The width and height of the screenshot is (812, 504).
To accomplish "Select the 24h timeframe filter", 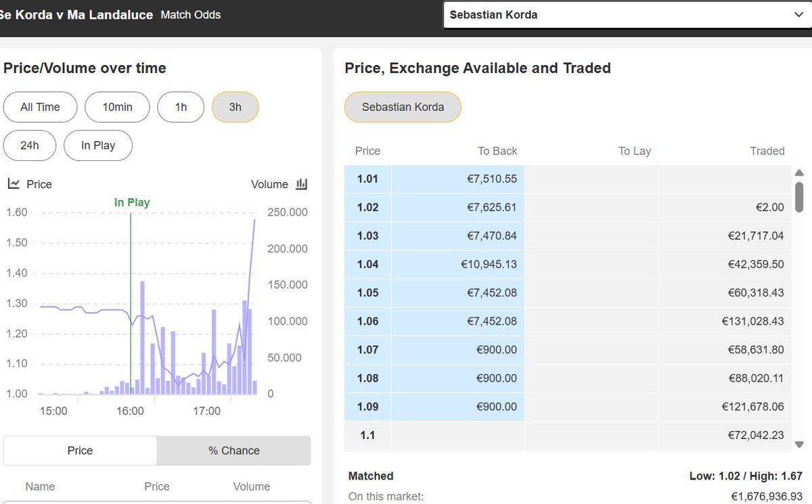I will point(30,145).
